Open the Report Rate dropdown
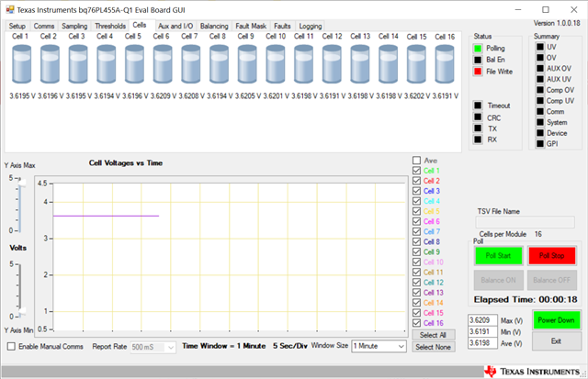This screenshot has height=379, width=588. [x=153, y=347]
